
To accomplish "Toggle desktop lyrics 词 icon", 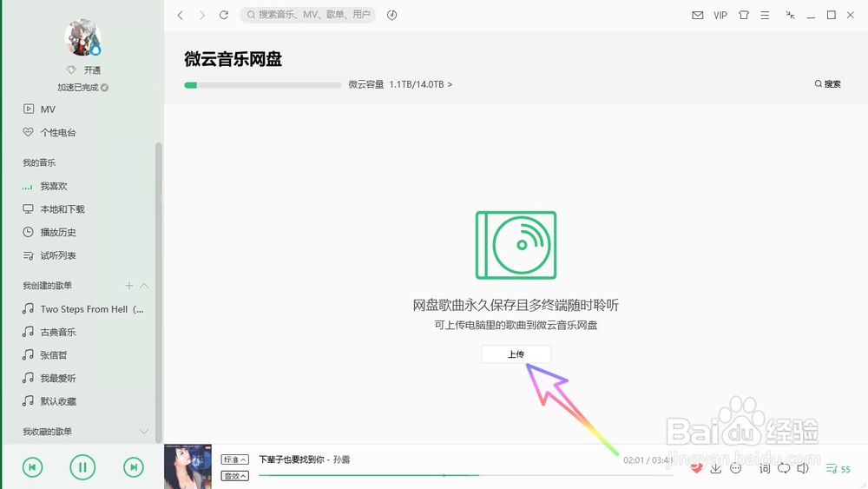I will pyautogui.click(x=765, y=468).
